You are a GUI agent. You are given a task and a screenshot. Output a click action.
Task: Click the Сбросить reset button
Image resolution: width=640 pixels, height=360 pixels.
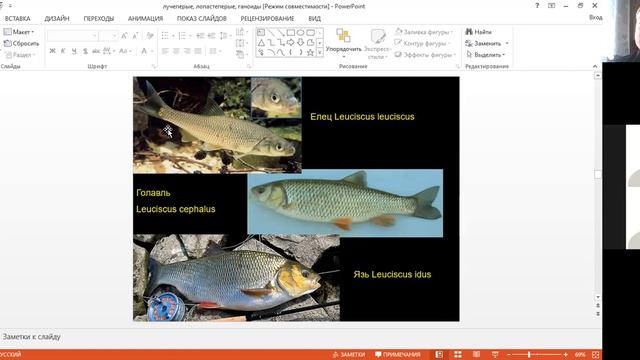click(22, 43)
